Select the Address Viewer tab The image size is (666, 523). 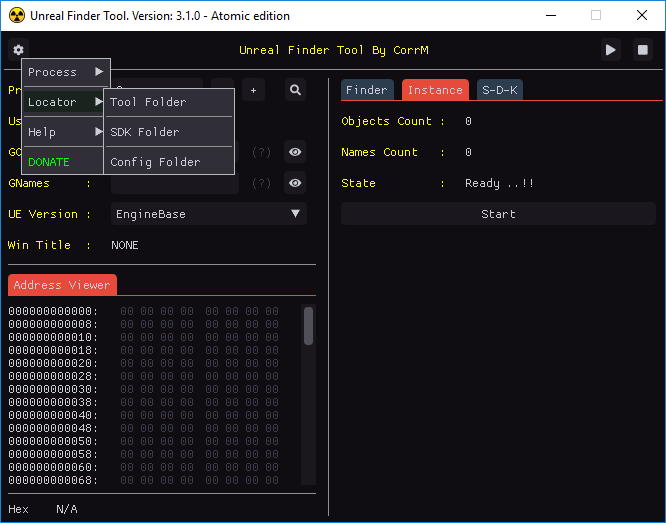[x=62, y=285]
